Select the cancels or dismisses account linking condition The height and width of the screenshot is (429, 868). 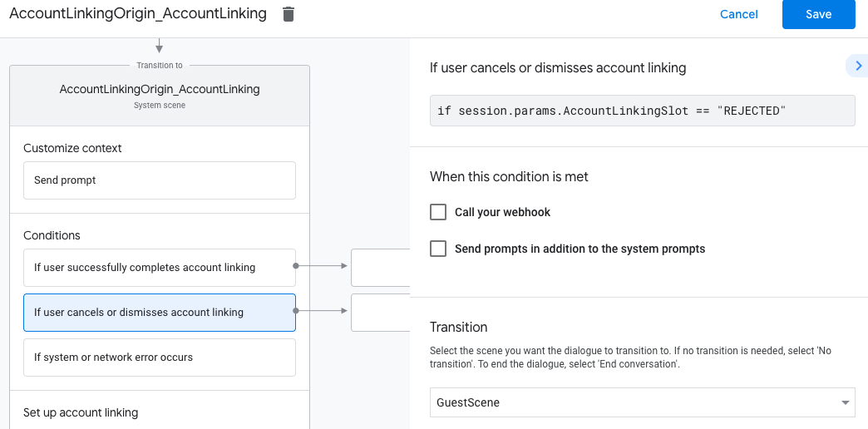[x=159, y=313]
